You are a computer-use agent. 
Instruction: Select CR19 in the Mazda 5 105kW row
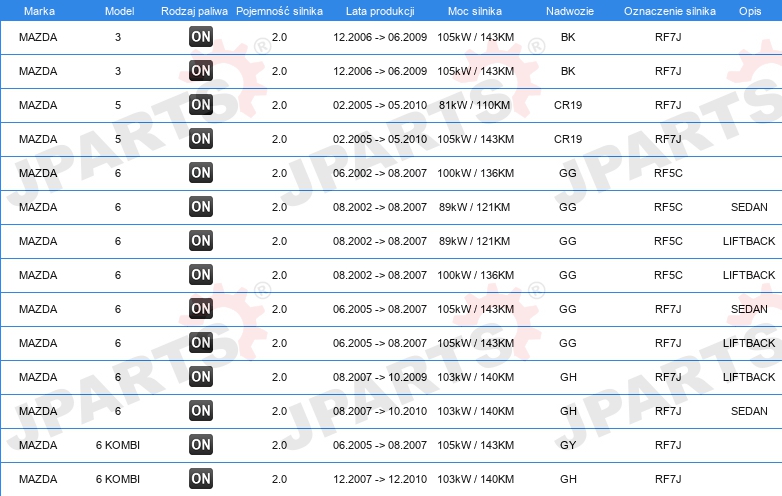(x=568, y=139)
